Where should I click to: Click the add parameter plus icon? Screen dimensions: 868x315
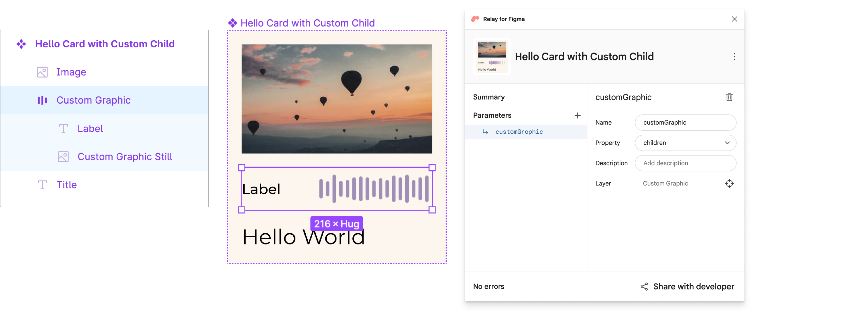[577, 115]
